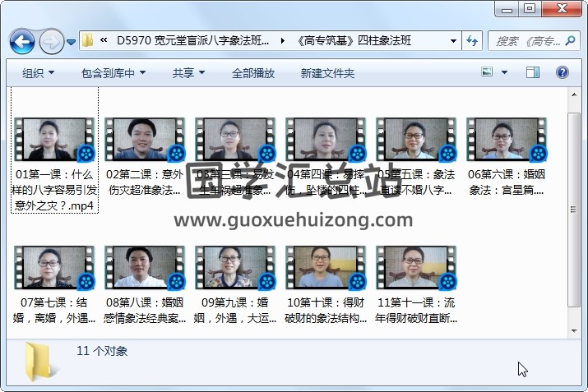Screen dimensions: 588x392
Task: Open the 共享 menu
Action: (x=188, y=73)
